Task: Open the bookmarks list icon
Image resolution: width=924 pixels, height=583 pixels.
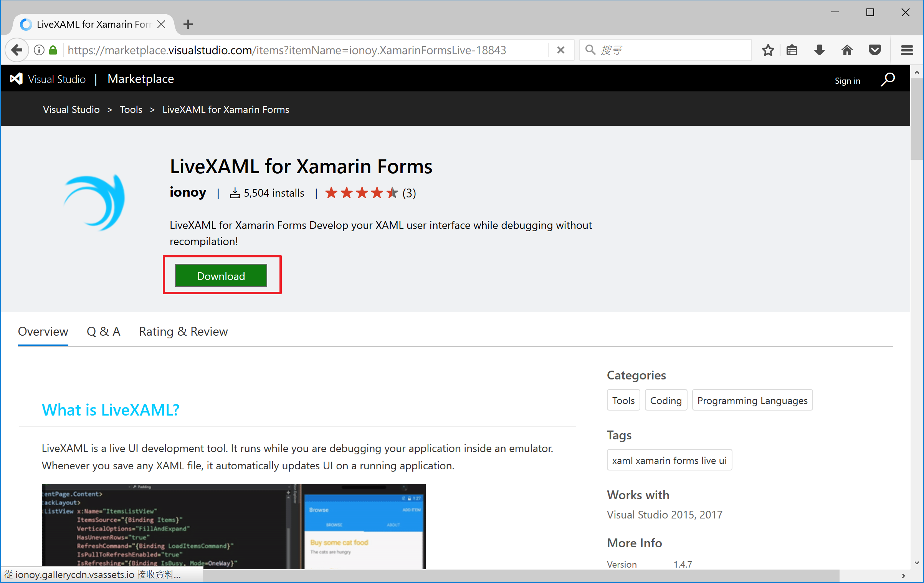Action: (x=792, y=50)
